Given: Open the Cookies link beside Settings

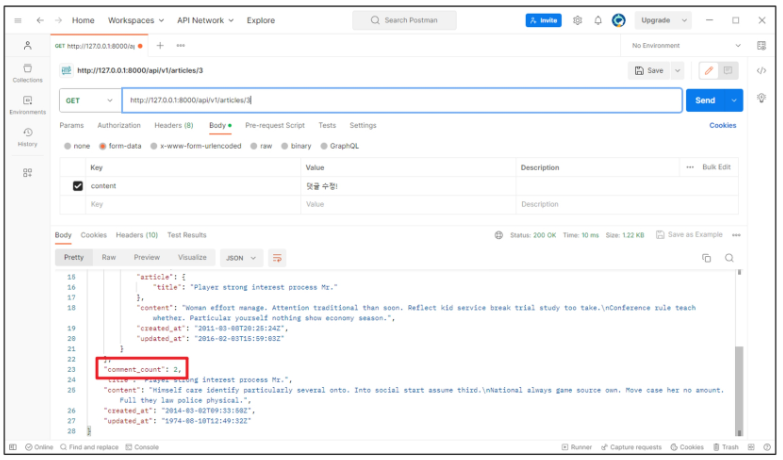Looking at the screenshot, I should click(x=722, y=125).
